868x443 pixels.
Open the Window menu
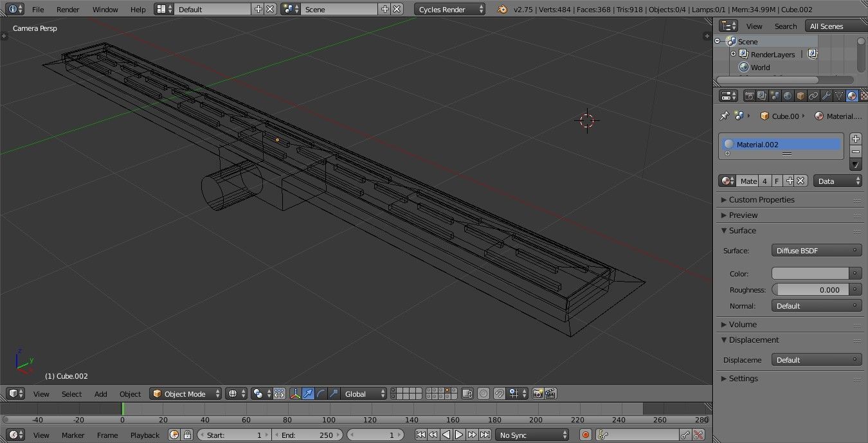tap(105, 9)
